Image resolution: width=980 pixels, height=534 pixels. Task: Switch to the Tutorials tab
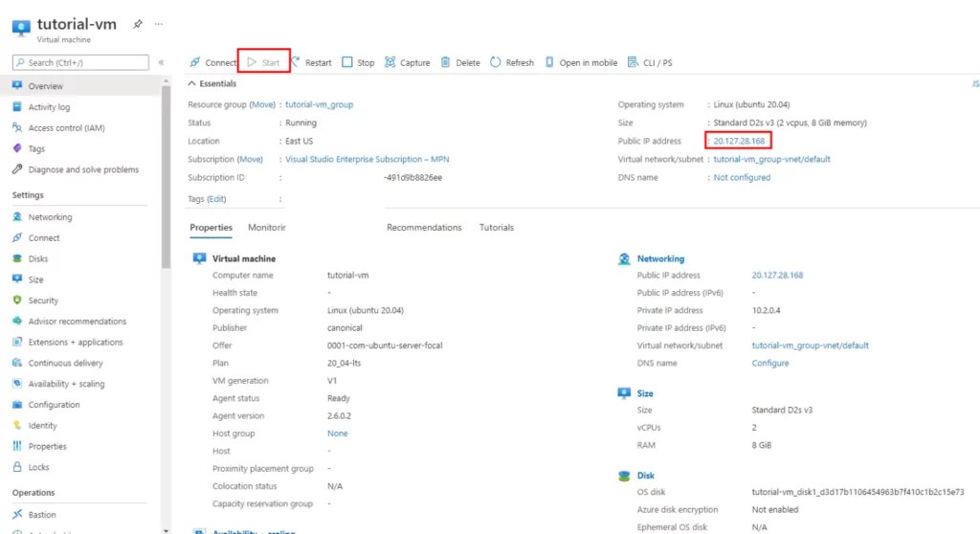(x=497, y=228)
